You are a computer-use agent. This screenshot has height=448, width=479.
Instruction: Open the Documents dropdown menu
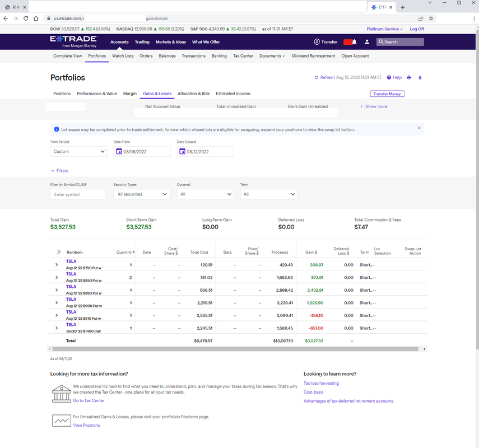pos(272,56)
